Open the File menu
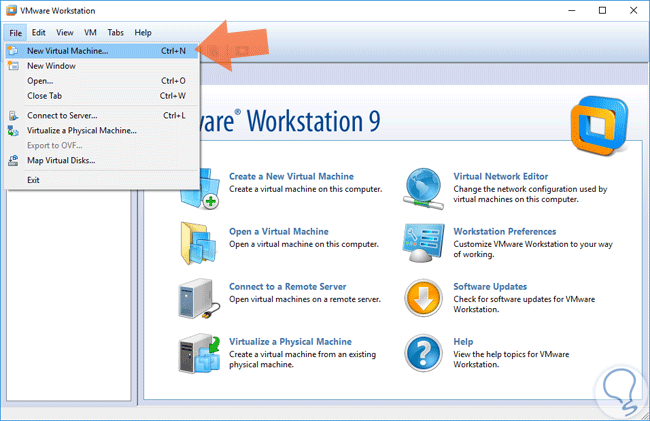The width and height of the screenshot is (650, 421). pos(16,33)
